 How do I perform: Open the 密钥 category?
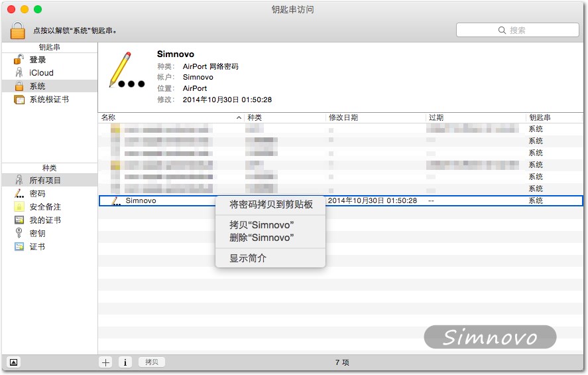[x=37, y=234]
